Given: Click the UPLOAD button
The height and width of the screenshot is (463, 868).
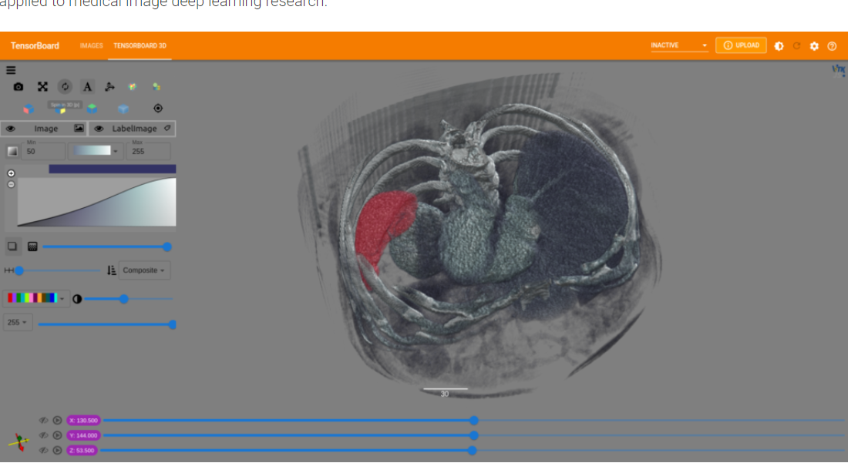Looking at the screenshot, I should point(741,45).
